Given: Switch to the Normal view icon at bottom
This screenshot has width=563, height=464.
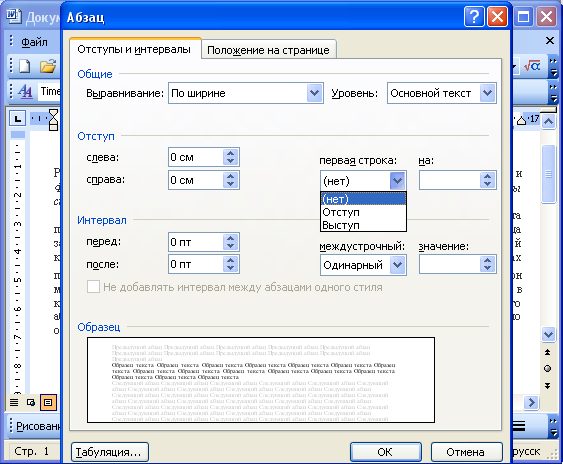Looking at the screenshot, I should pos(14,403).
